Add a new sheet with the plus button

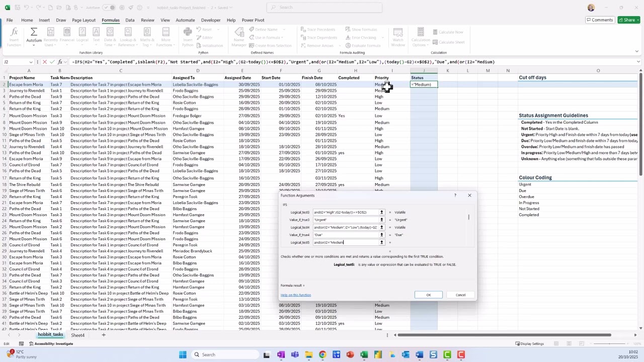pos(104,335)
